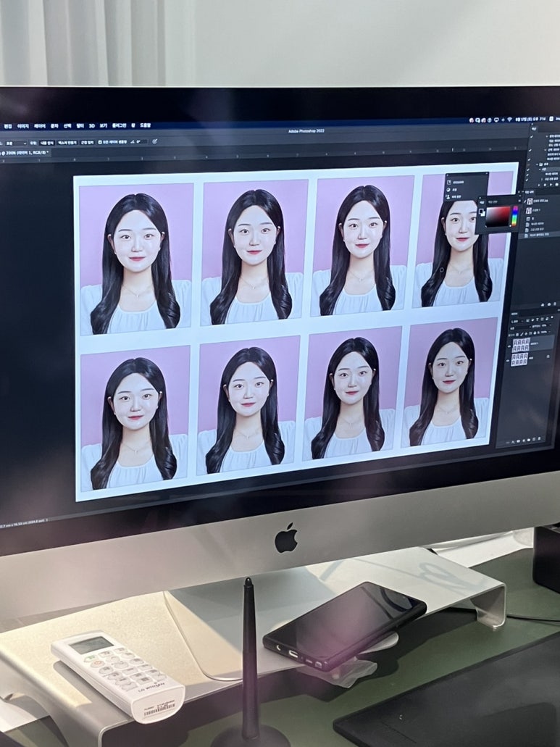Toggle the checkbox in the options bar
This screenshot has height=747, width=560.
[99, 142]
